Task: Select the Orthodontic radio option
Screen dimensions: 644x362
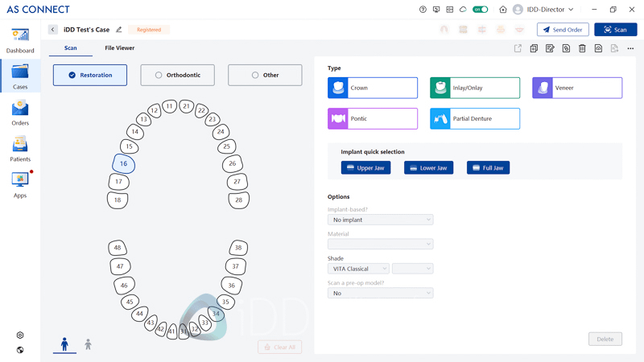Action: [177, 75]
